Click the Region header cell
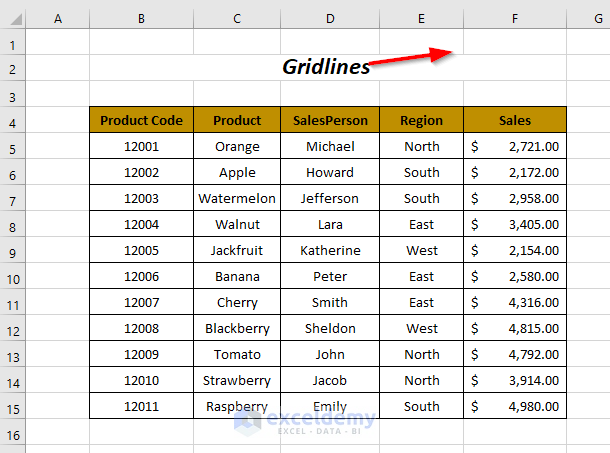610x453 pixels. pos(421,120)
